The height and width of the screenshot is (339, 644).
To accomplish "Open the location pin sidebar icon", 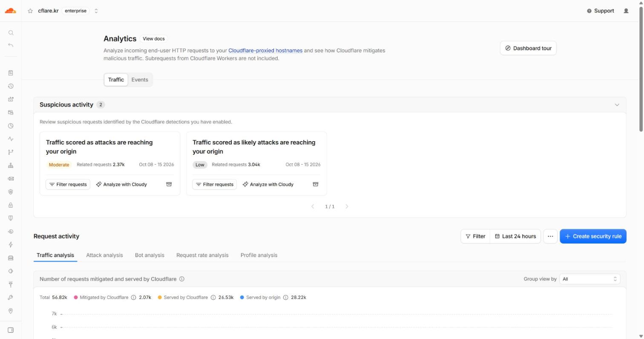I will tap(11, 311).
